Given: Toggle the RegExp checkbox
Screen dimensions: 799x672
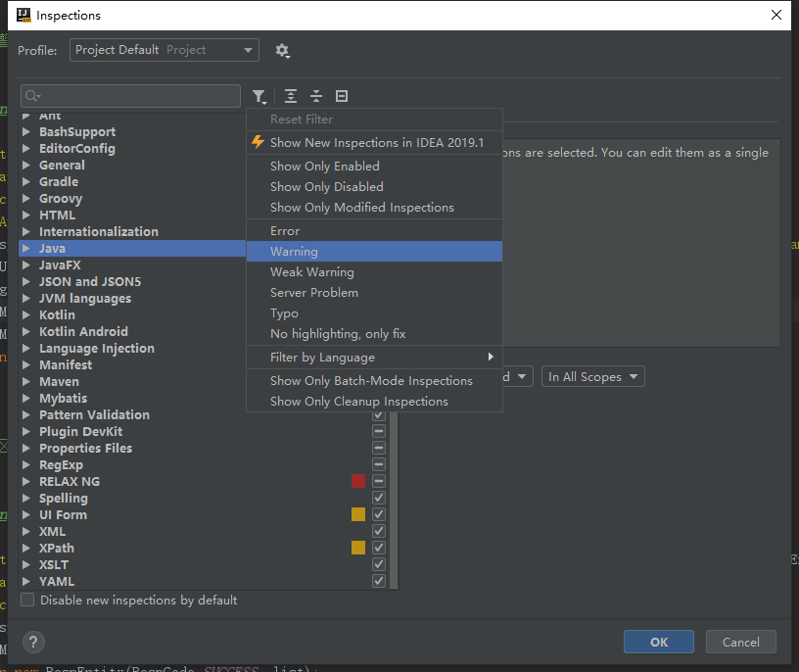Looking at the screenshot, I should (x=379, y=464).
